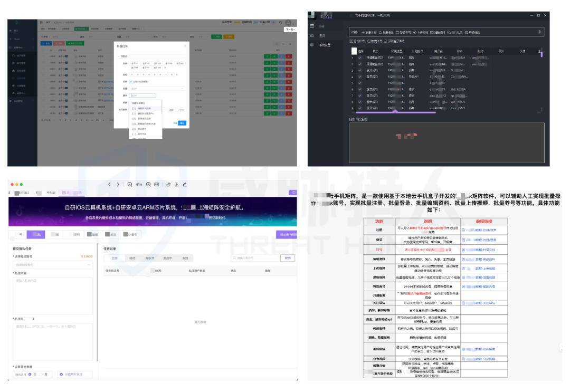Go back with the left arrow in viewer toolbar
The height and width of the screenshot is (392, 570).
(x=109, y=185)
